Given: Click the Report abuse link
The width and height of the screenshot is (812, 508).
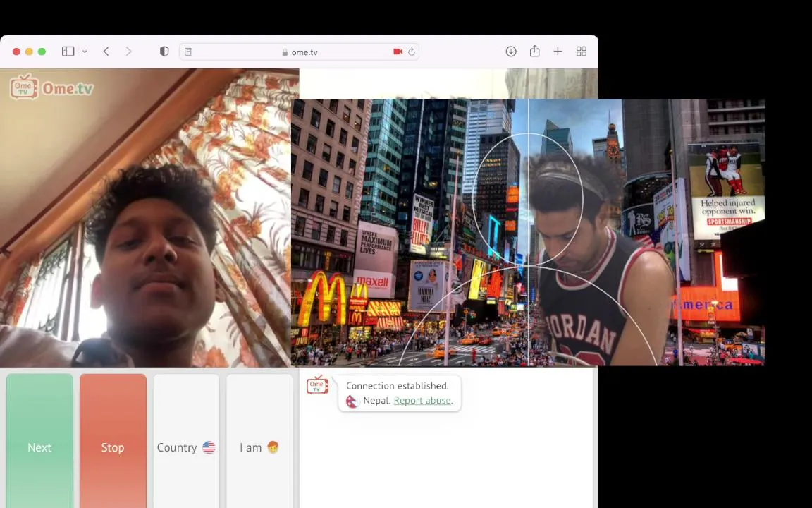Looking at the screenshot, I should click(x=423, y=401).
